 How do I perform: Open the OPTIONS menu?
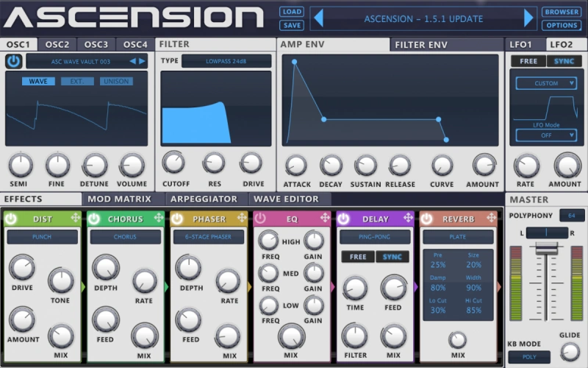562,26
